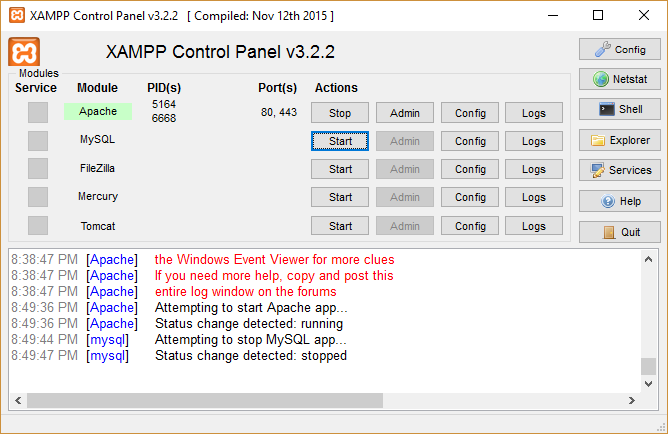
Task: Click the Quit door button
Action: tap(619, 232)
